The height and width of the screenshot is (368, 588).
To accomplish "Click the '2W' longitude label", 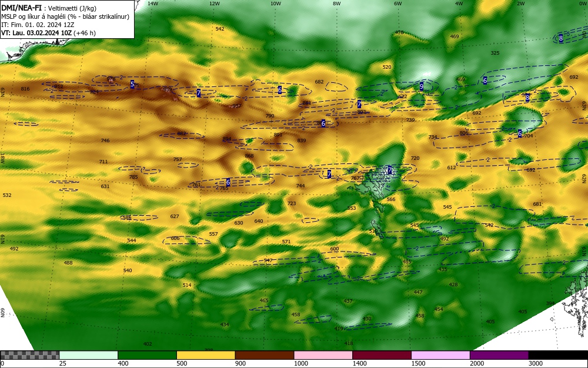I will (520, 4).
